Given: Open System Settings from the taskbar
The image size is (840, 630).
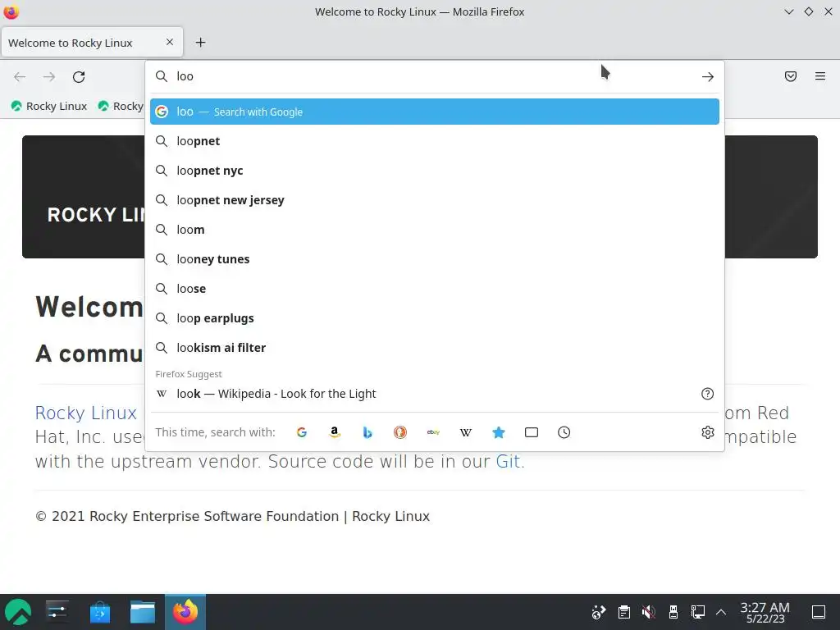Looking at the screenshot, I should (57, 612).
